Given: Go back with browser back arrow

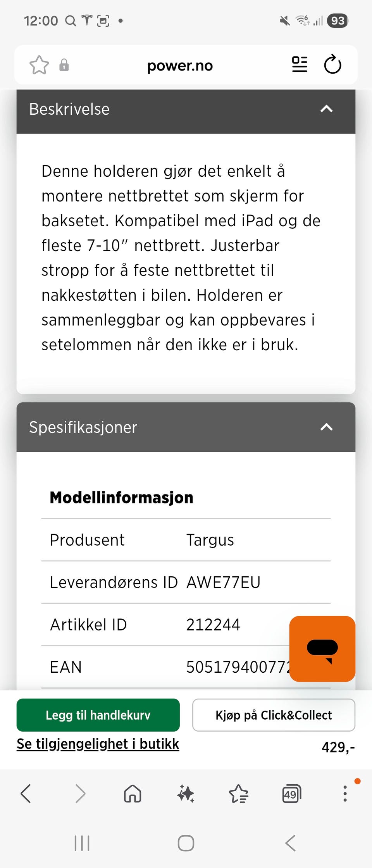Looking at the screenshot, I should pos(26,793).
